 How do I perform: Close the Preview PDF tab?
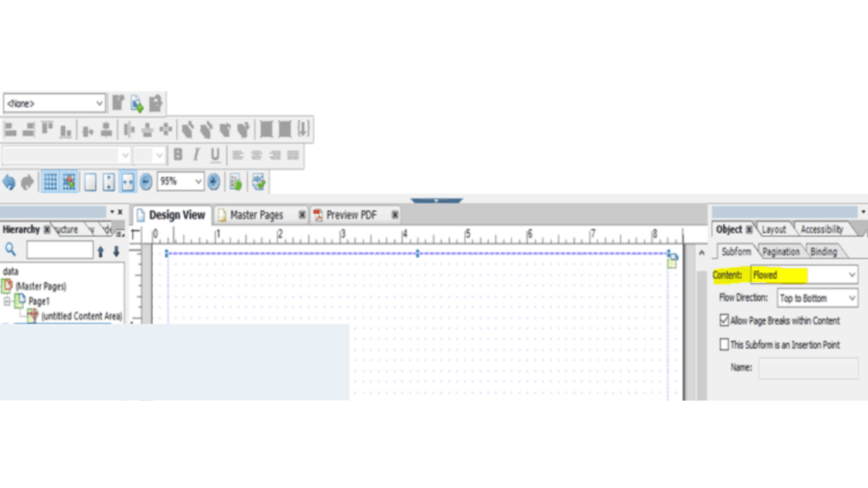[x=395, y=214]
